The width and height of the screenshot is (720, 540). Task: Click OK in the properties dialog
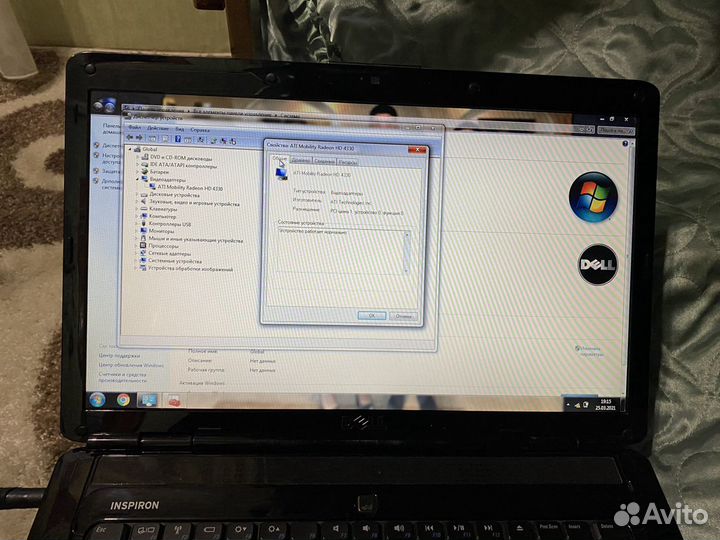372,315
